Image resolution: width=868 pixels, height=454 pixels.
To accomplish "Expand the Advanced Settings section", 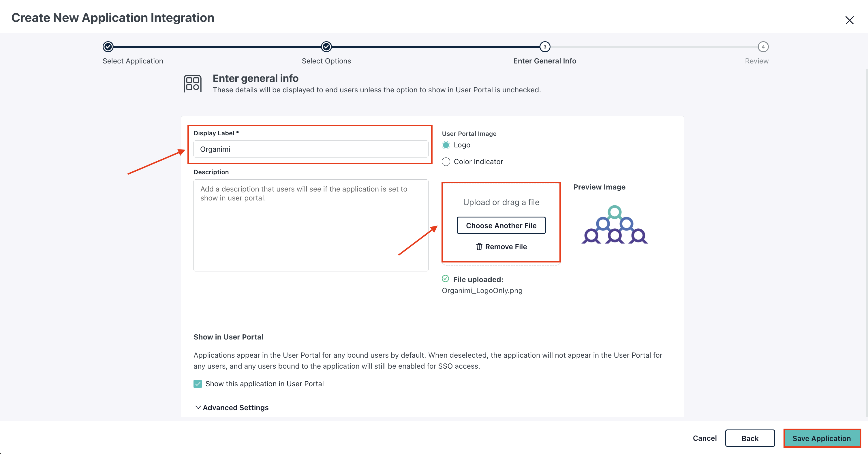I will click(x=232, y=408).
